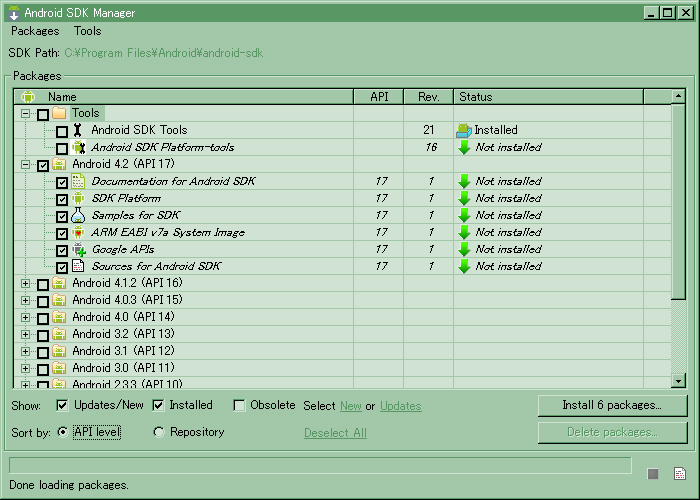Click the Select Updates link
The width and height of the screenshot is (700, 500).
click(x=400, y=406)
